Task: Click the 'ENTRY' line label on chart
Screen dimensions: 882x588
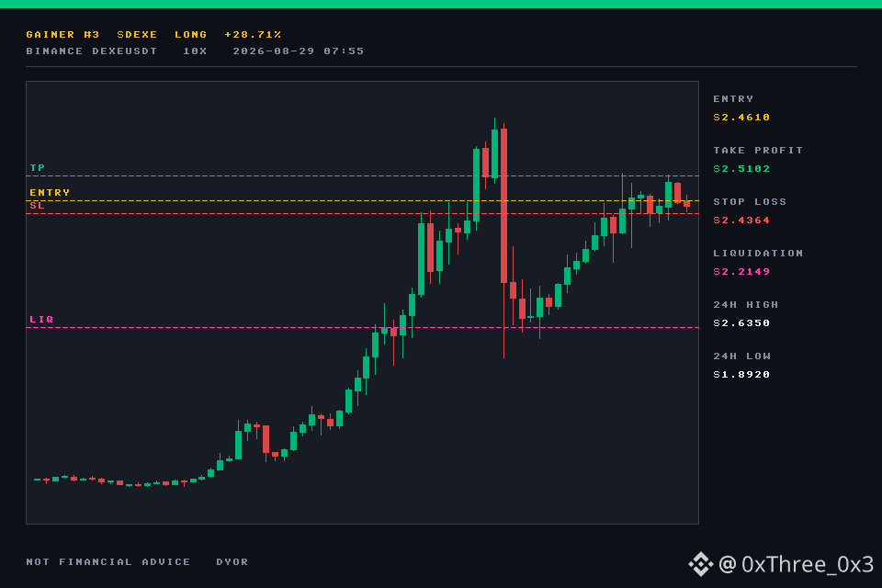Action: click(50, 192)
